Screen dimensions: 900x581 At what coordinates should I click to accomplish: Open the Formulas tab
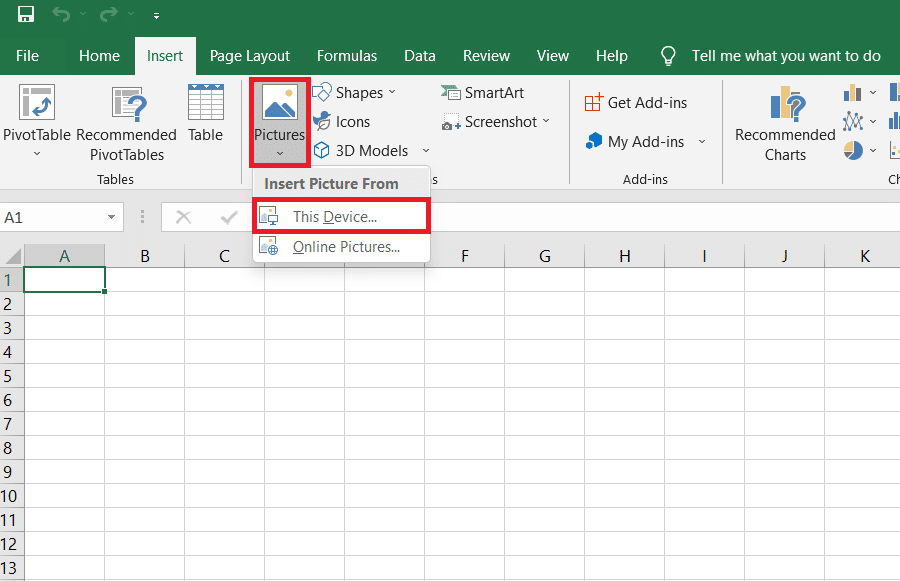pyautogui.click(x=347, y=56)
